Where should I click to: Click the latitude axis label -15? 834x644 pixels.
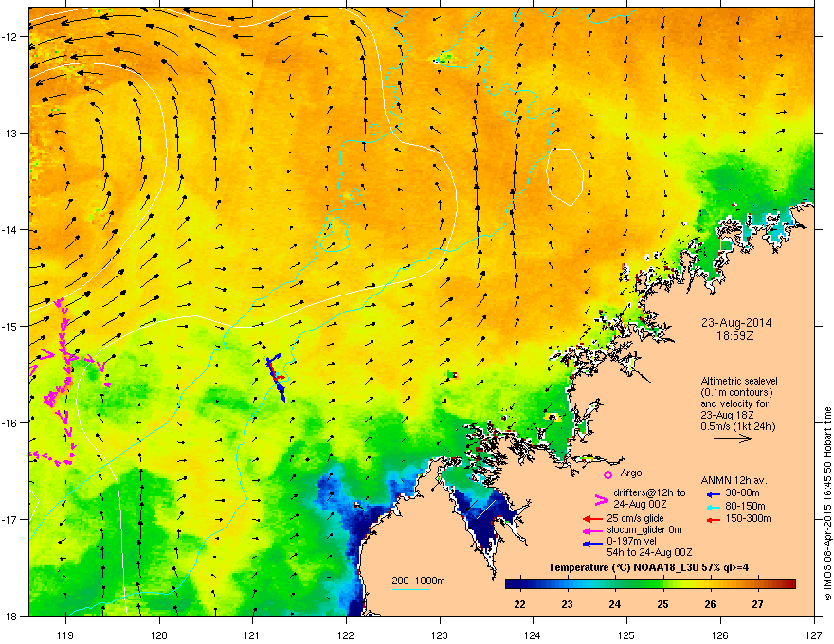point(9,326)
